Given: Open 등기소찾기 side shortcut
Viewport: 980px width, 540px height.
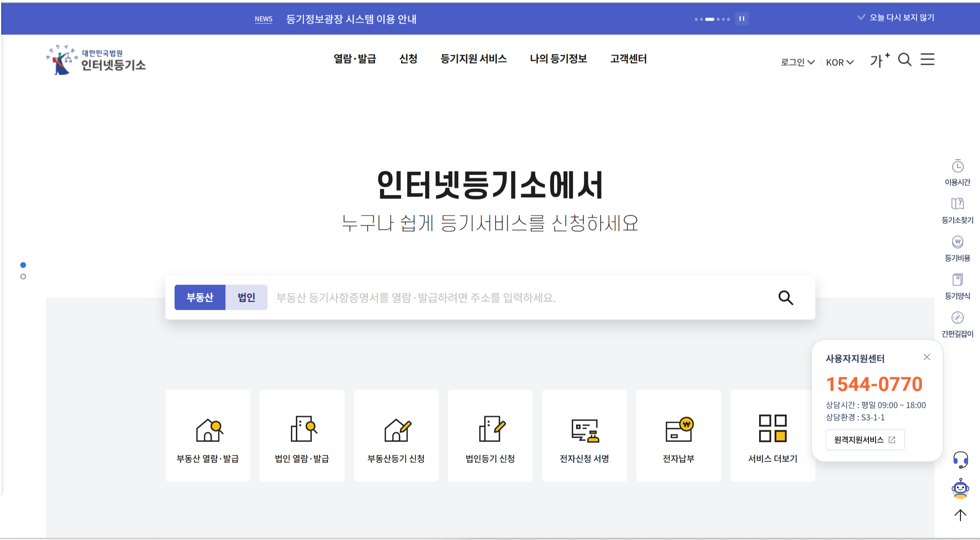Looking at the screenshot, I should (957, 211).
